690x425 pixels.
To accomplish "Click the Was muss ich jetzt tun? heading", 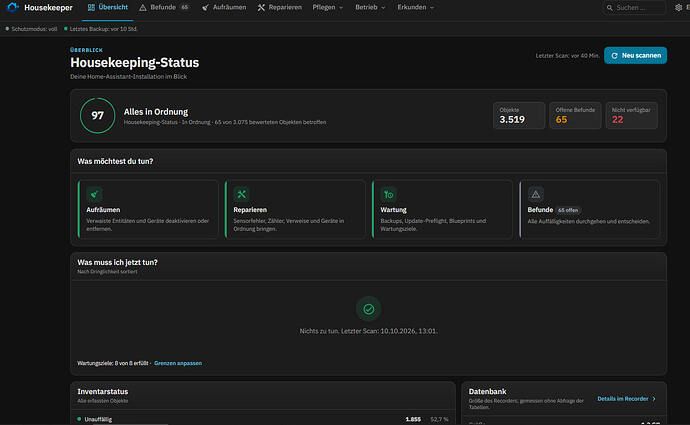I will coord(117,262).
